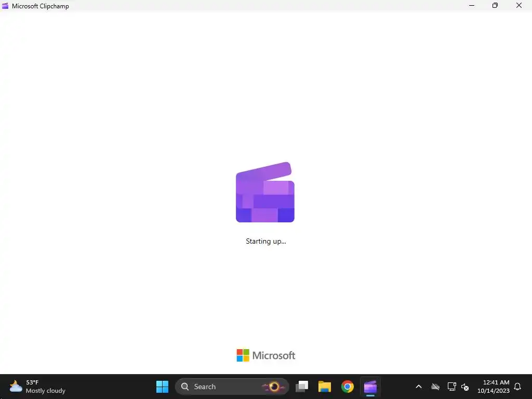Viewport: 532px width, 399px height.
Task: Open the Windows Start menu
Action: tap(162, 387)
